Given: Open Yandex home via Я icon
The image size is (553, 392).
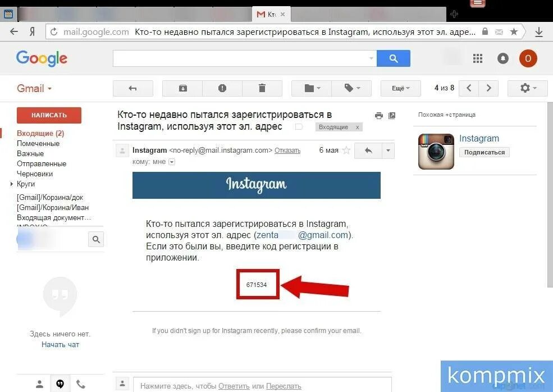Looking at the screenshot, I should pyautogui.click(x=32, y=32).
